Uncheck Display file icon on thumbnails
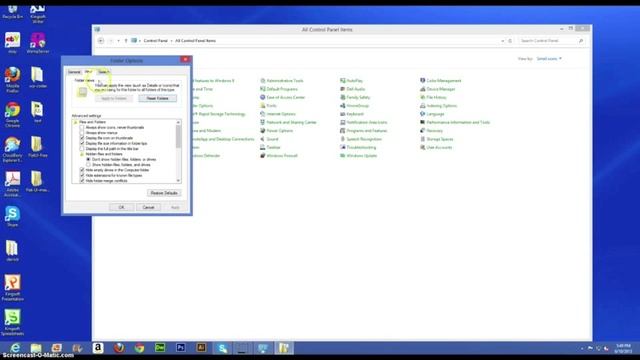 (x=82, y=138)
